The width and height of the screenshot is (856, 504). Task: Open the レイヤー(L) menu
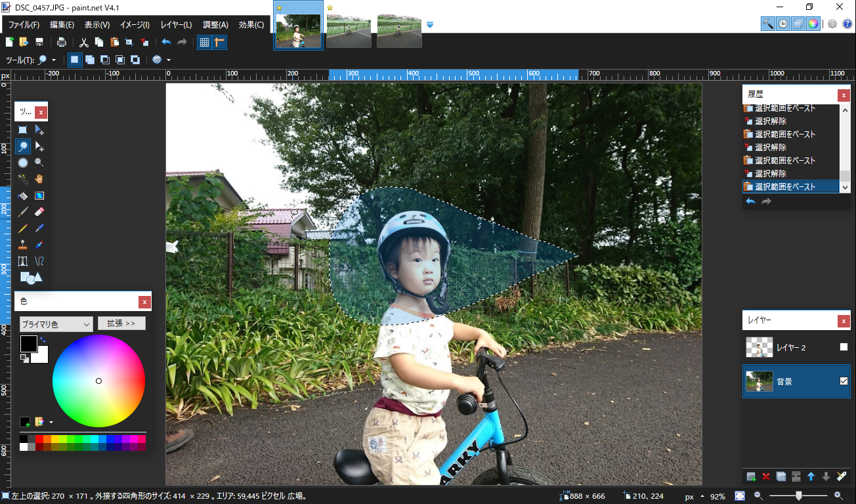[176, 25]
